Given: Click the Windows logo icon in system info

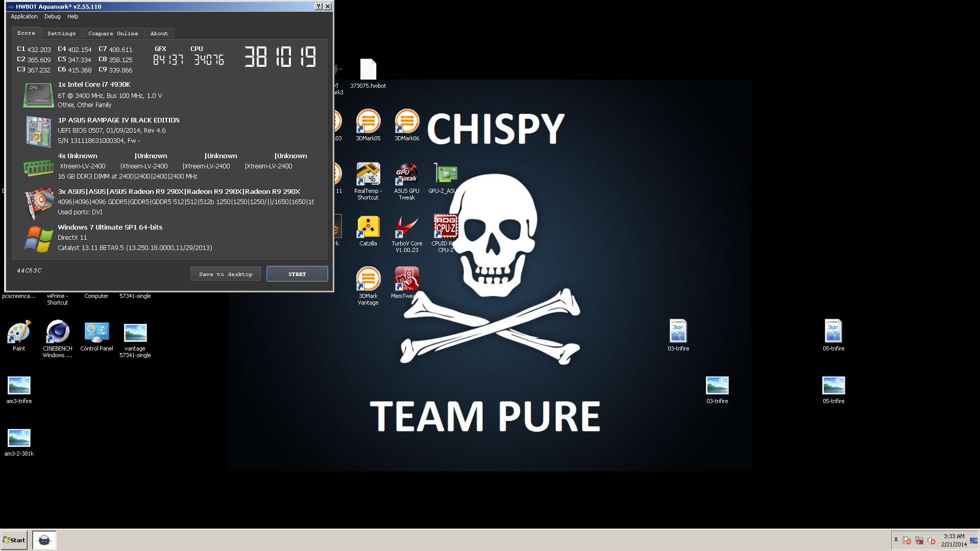Looking at the screenshot, I should pyautogui.click(x=39, y=239).
